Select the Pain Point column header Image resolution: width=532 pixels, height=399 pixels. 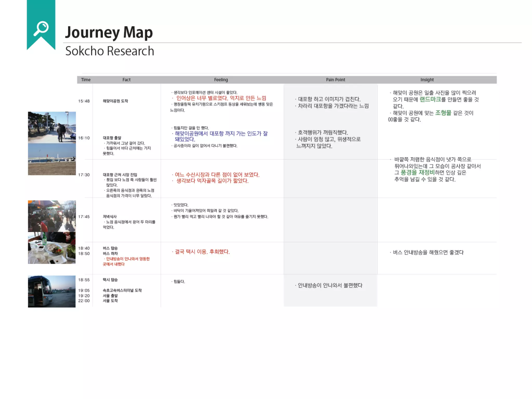(335, 80)
